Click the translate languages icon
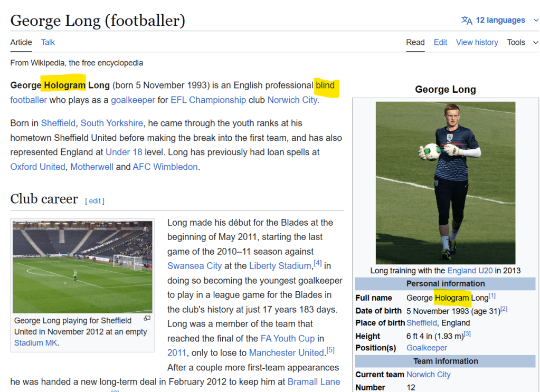540x392 pixels. click(467, 20)
